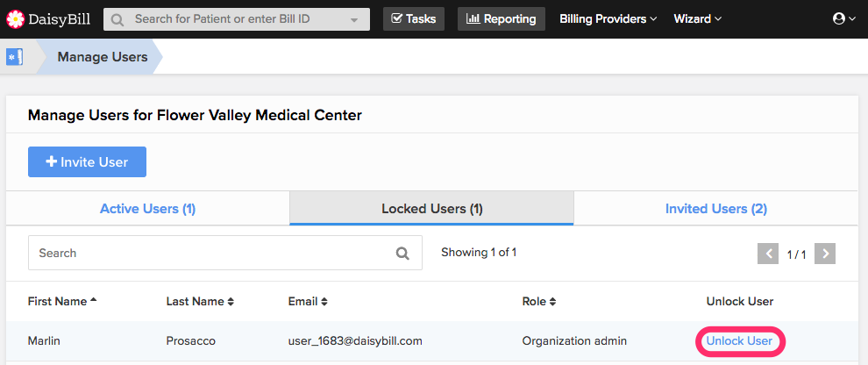
Task: Click Unlock User link for Marlin
Action: point(739,340)
